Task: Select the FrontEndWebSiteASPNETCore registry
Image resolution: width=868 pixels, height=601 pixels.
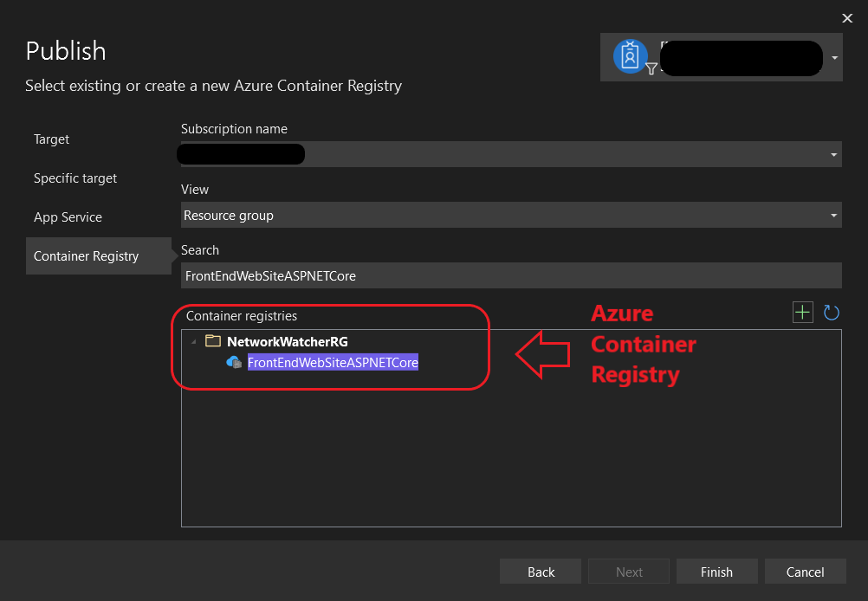Action: 333,363
